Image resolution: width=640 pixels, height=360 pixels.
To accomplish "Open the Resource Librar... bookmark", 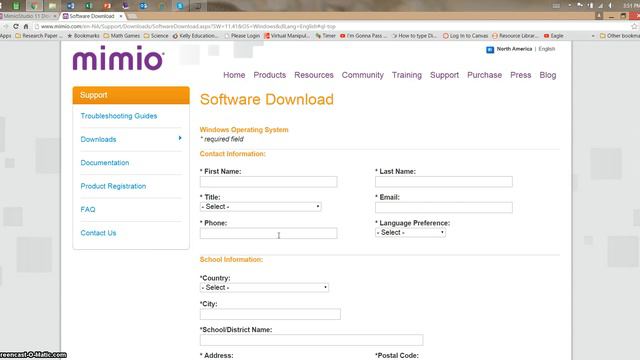I will 515,36.
